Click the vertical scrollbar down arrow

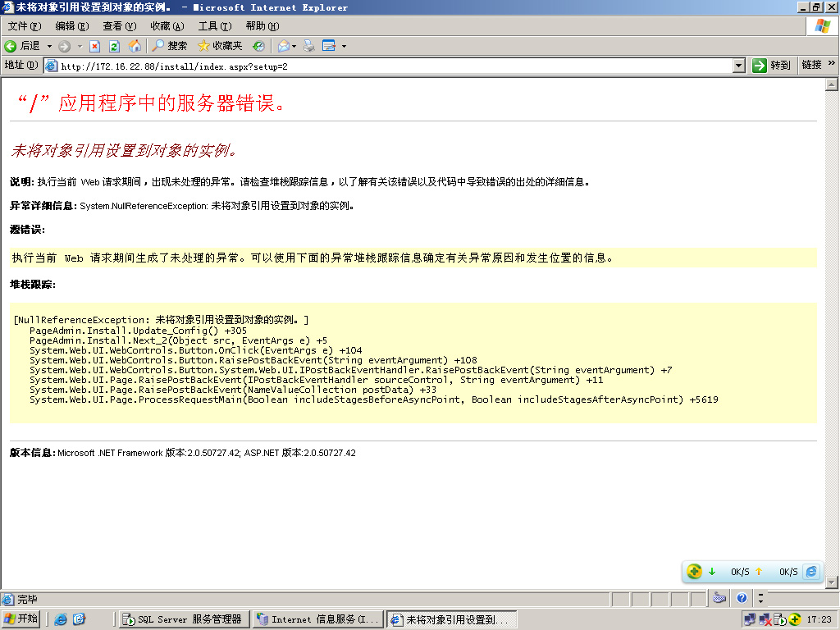pyautogui.click(x=831, y=582)
